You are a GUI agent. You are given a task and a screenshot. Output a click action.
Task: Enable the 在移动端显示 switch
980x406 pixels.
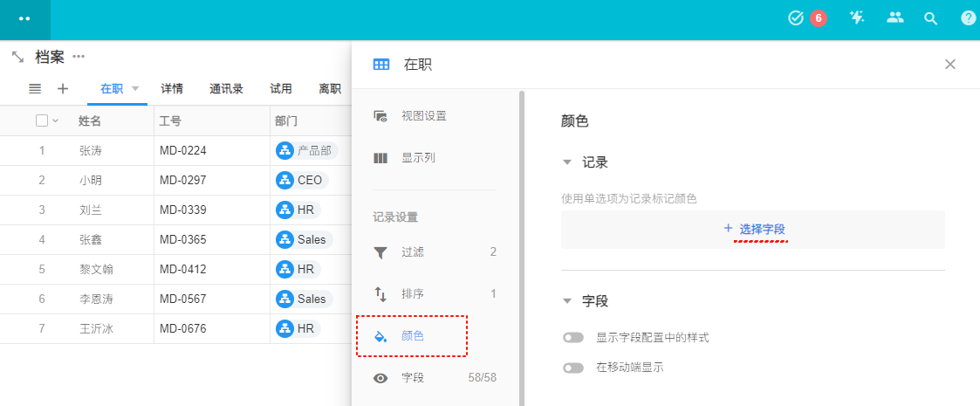[573, 368]
